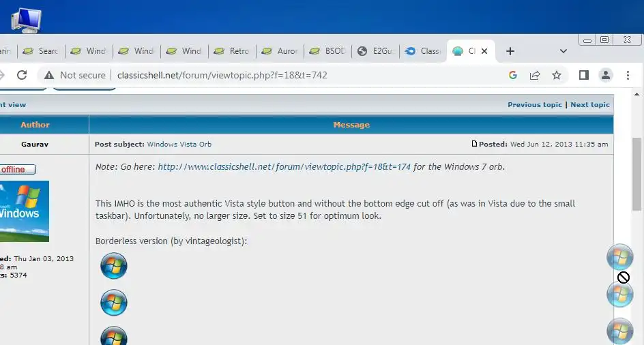Viewport: 644px width, 345px height.
Task: Switch to the Retro tab
Action: click(233, 51)
